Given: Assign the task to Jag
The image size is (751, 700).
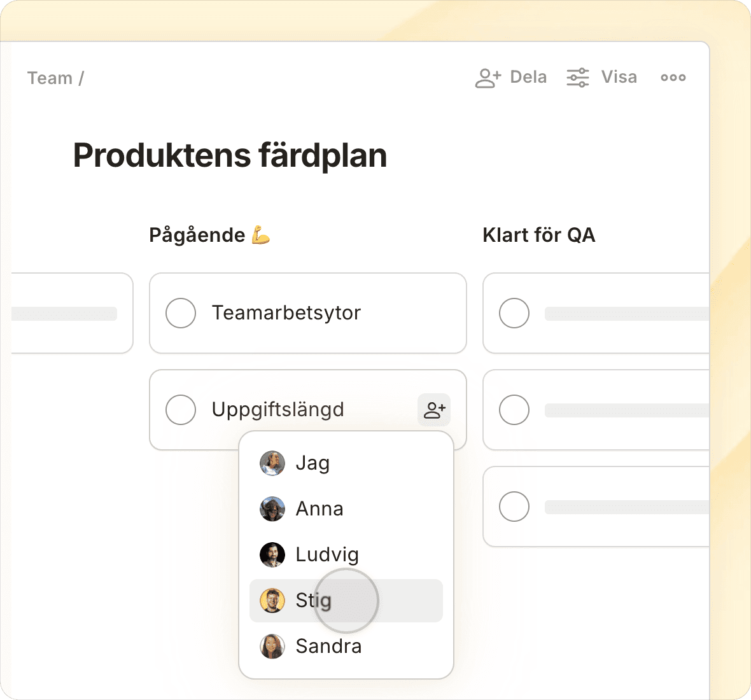Looking at the screenshot, I should [312, 463].
